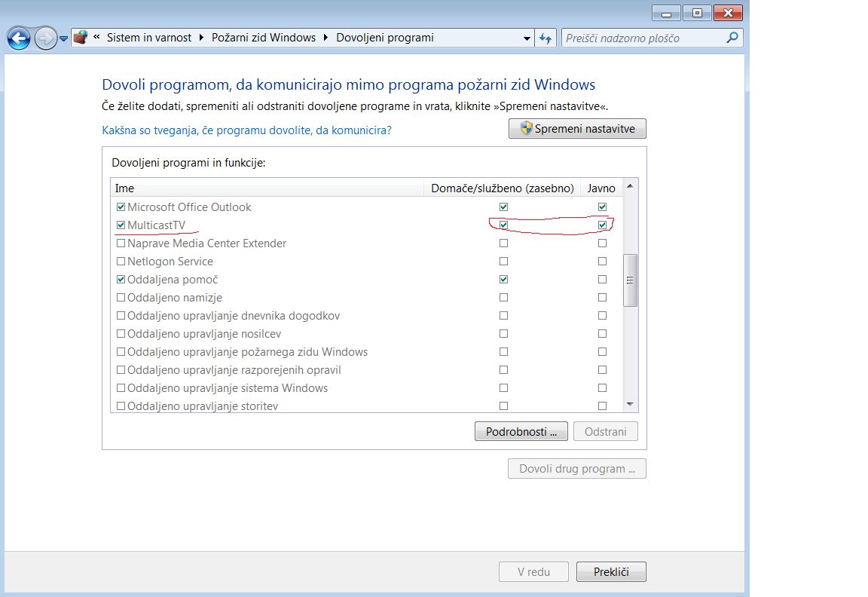Check 'Oddaljeno upravljanje storitev' name checkbox
This screenshot has height=597, width=868.
[x=121, y=406]
